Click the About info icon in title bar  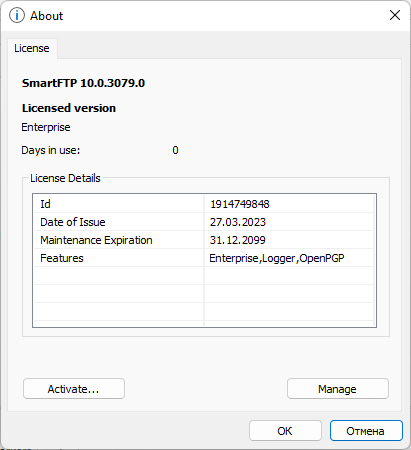point(16,15)
